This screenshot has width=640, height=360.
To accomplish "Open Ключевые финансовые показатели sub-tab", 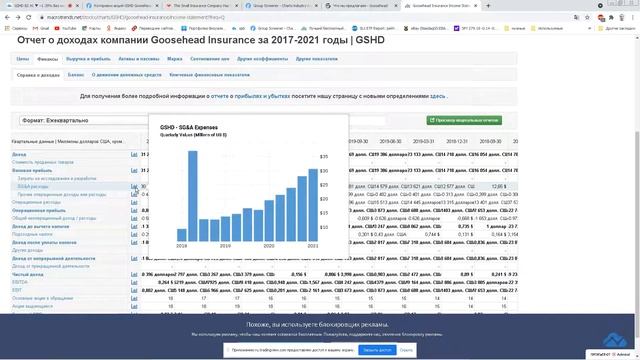I will coord(209,75).
